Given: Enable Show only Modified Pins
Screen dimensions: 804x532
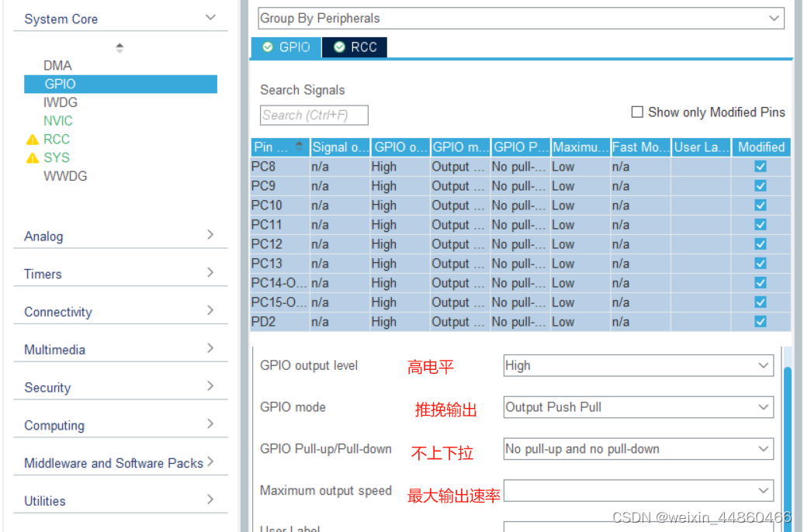Looking at the screenshot, I should (637, 112).
